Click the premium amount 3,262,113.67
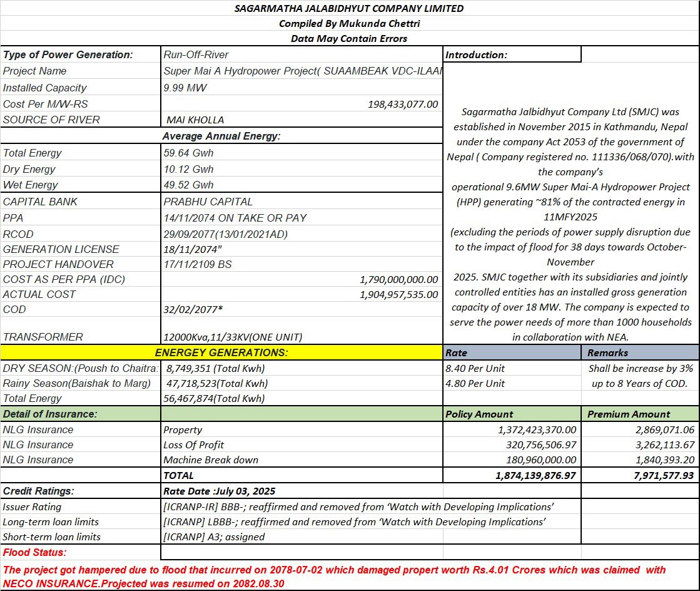This screenshot has width=700, height=591. (x=665, y=445)
